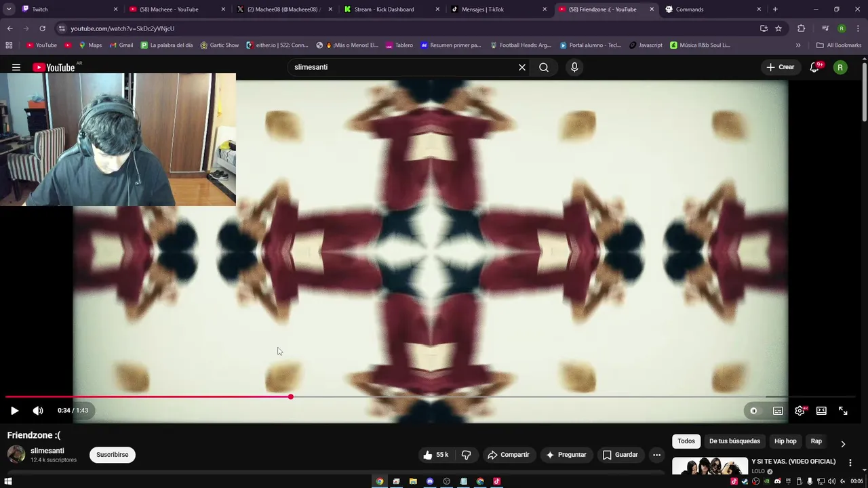The width and height of the screenshot is (868, 488).
Task: Select the Todos filter chip
Action: pyautogui.click(x=686, y=441)
